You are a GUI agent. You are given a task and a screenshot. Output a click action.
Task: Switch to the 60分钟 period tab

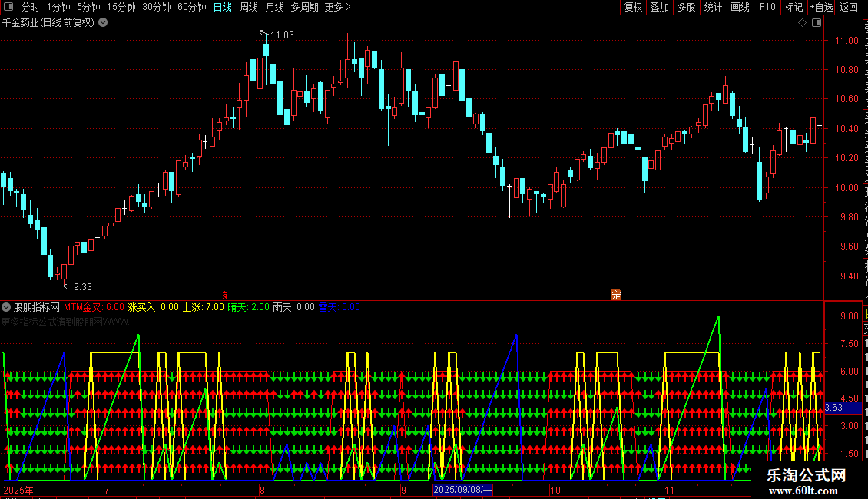(x=191, y=7)
